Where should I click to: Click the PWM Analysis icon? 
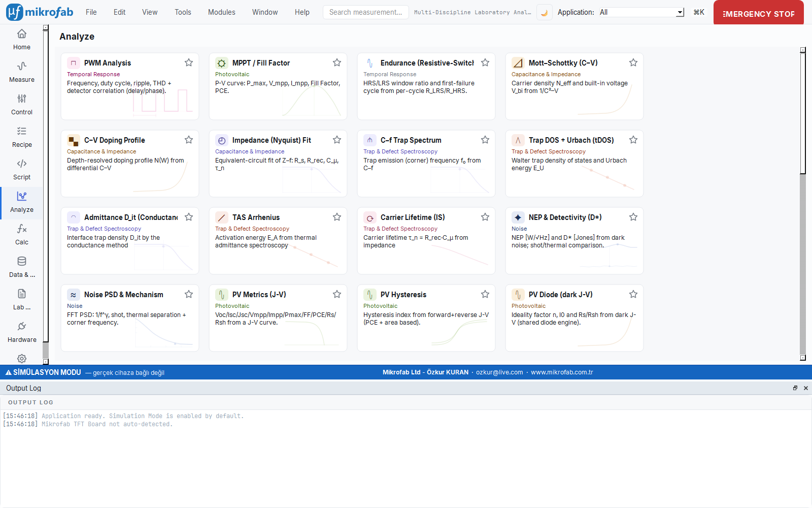(x=74, y=63)
